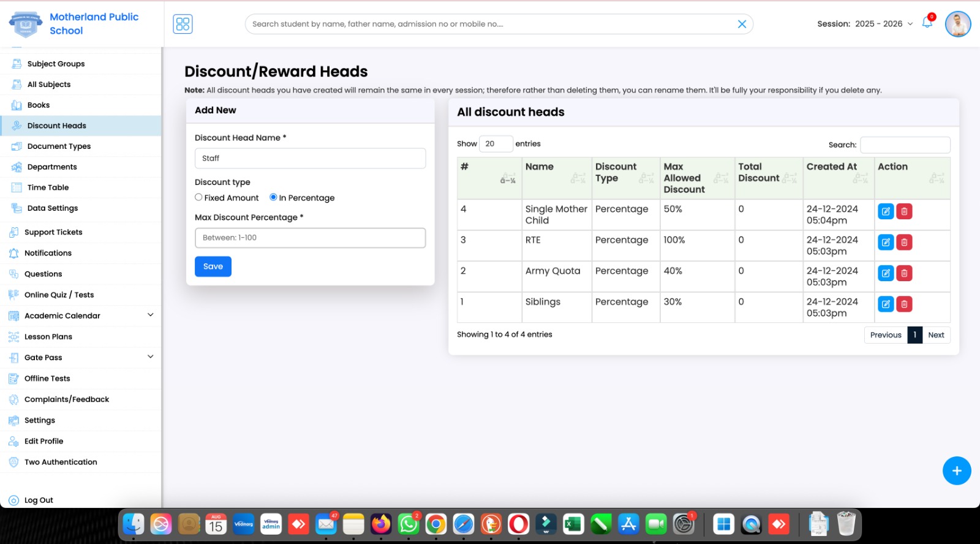Image resolution: width=980 pixels, height=544 pixels.
Task: Click the dashboard grid icon in header
Action: click(183, 24)
